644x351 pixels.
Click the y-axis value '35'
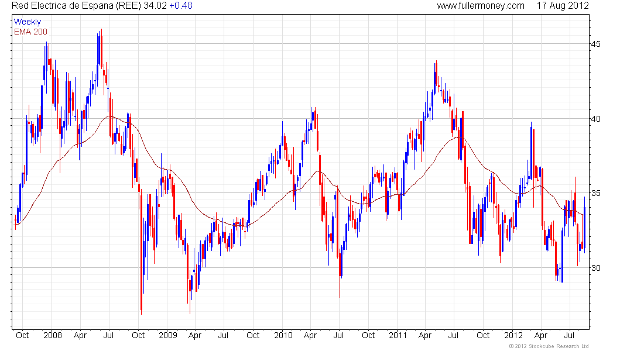coord(595,194)
